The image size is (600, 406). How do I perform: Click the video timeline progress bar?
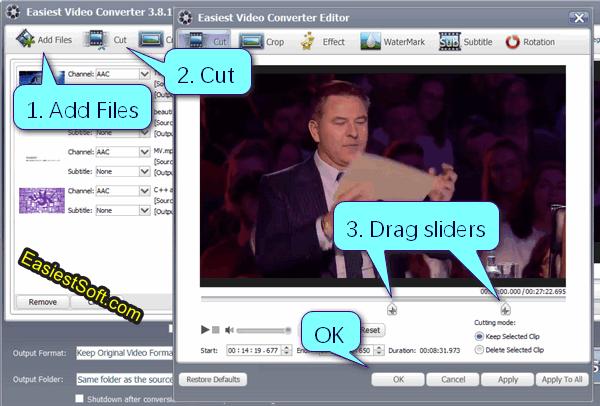pyautogui.click(x=383, y=298)
